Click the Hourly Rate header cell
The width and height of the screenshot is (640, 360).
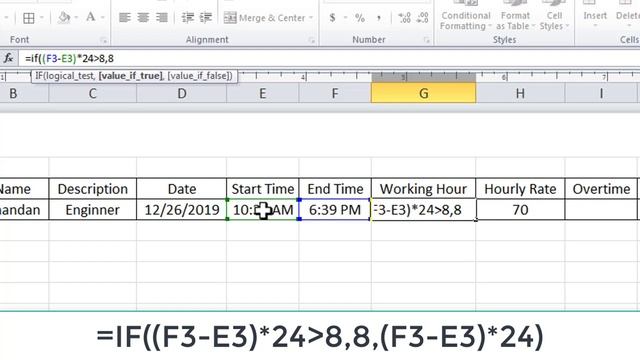click(x=520, y=189)
